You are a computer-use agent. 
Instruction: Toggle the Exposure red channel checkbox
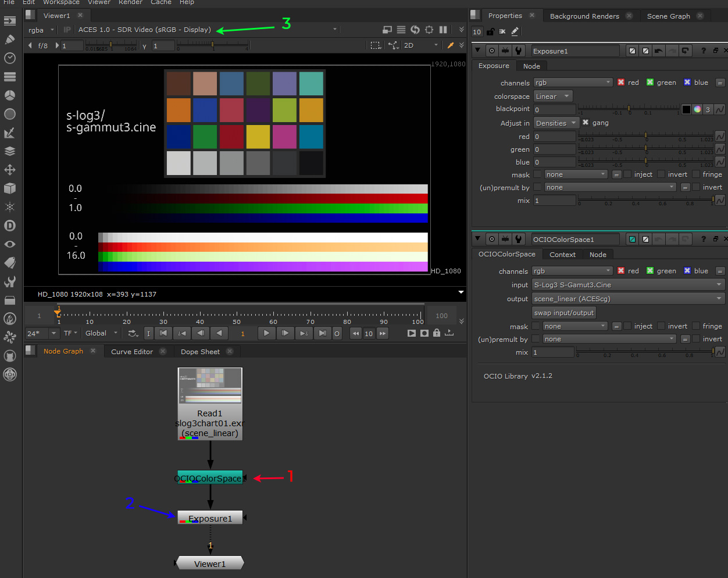621,83
